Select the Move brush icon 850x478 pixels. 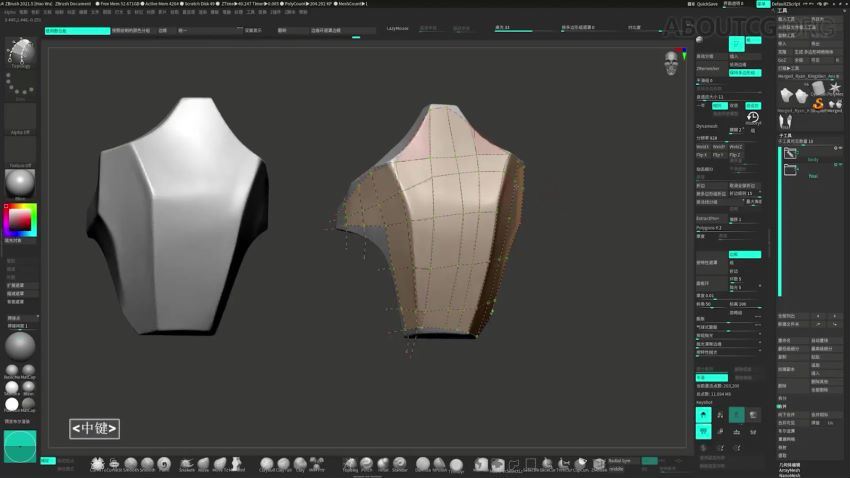click(x=203, y=464)
